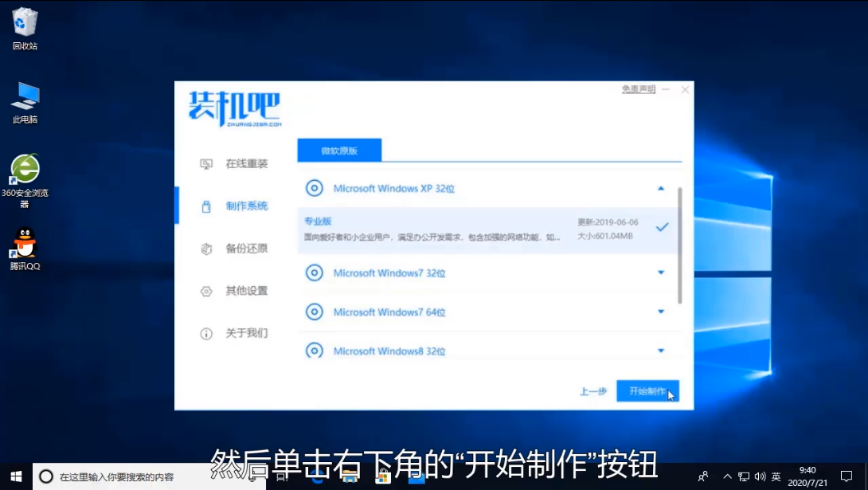Open the 免责声明 link
Screen dimensions: 868x490
coord(639,89)
